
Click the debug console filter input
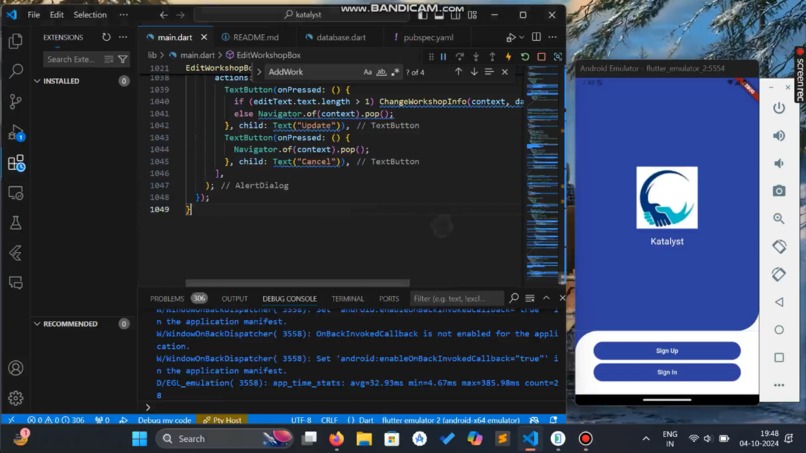tap(456, 298)
